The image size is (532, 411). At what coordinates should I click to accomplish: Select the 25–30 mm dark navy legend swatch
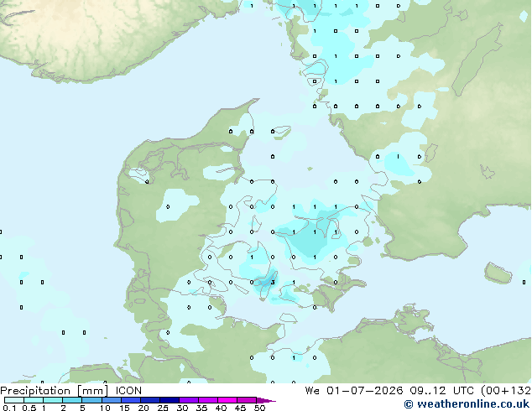169,400
